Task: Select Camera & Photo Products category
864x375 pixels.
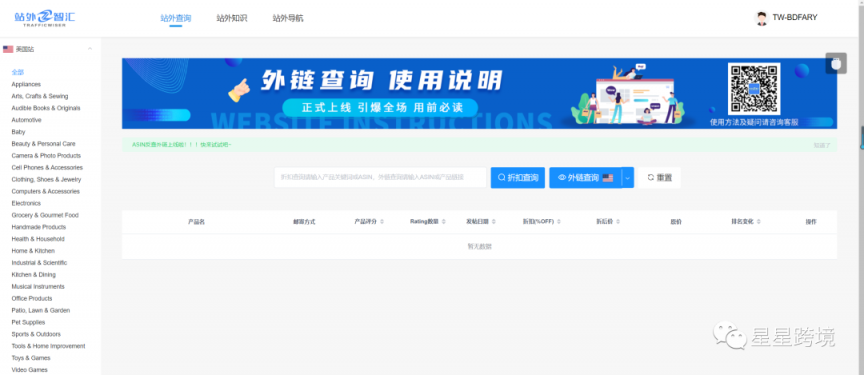Action: 46,156
